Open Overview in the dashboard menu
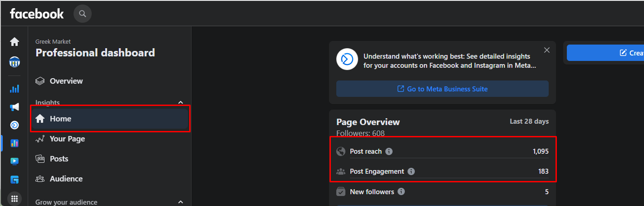Image resolution: width=644 pixels, height=206 pixels. tap(66, 81)
